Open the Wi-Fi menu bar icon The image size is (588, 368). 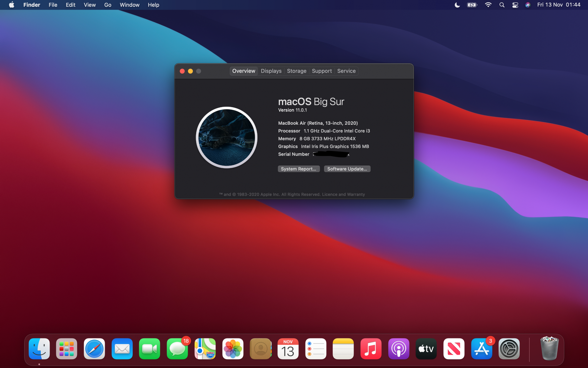click(x=488, y=5)
